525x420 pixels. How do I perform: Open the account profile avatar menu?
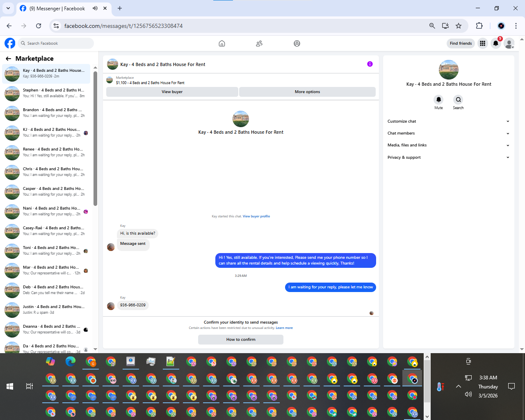[509, 43]
